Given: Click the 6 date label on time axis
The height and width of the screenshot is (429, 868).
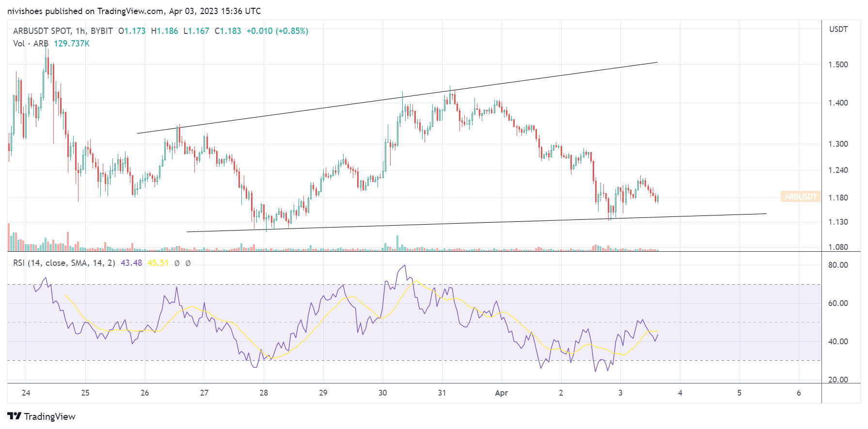Looking at the screenshot, I should point(799,393).
